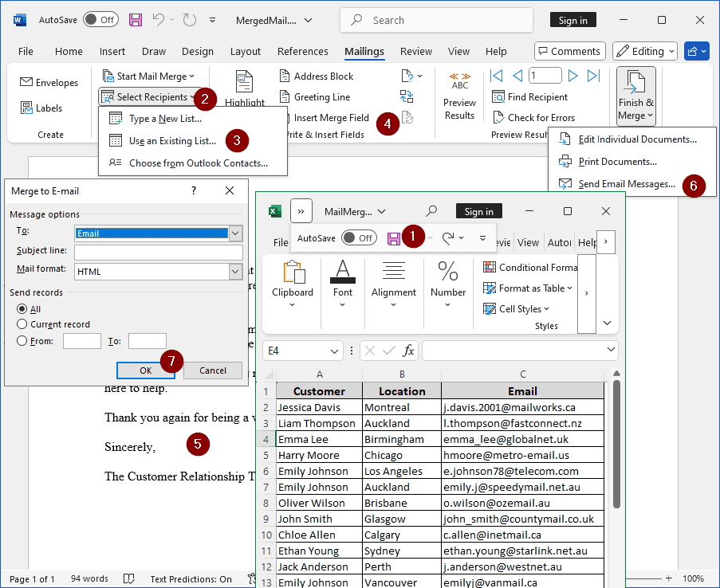Click cell emma_lee@globalnet.uk in Excel
This screenshot has height=588, width=720.
tap(522, 439)
